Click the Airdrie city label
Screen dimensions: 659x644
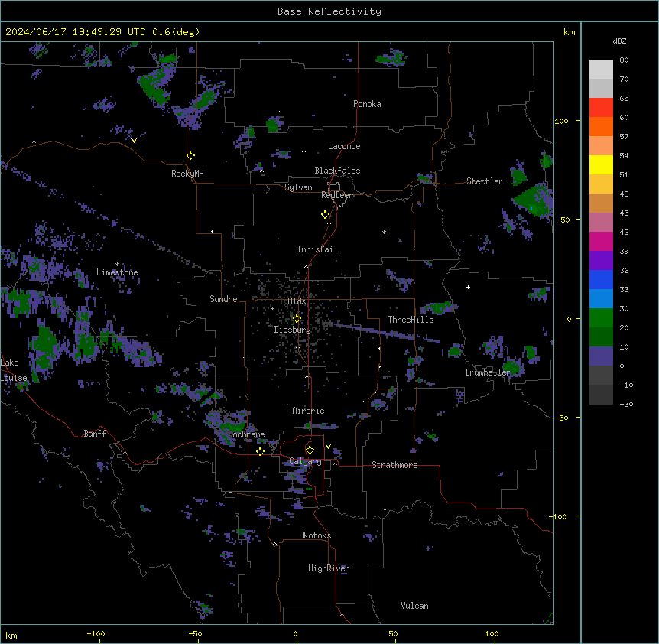point(309,411)
